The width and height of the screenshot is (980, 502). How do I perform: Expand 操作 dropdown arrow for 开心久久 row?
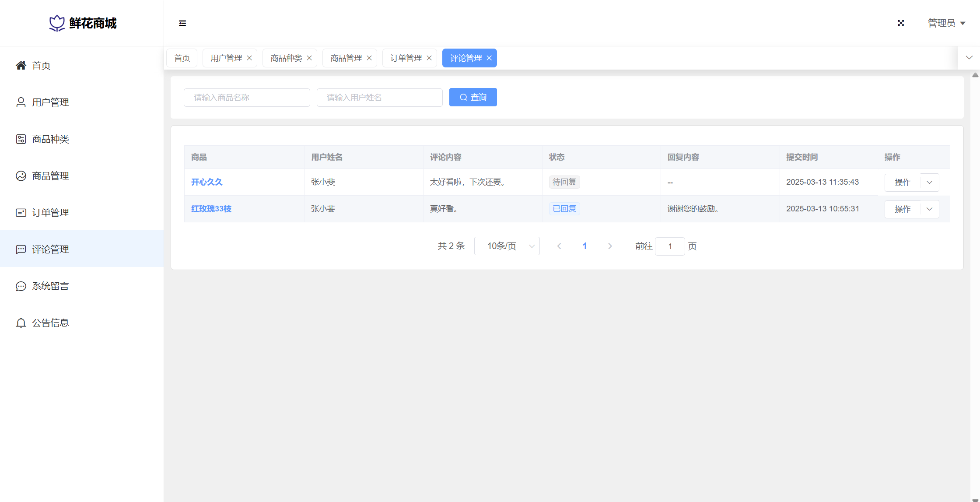coord(930,183)
